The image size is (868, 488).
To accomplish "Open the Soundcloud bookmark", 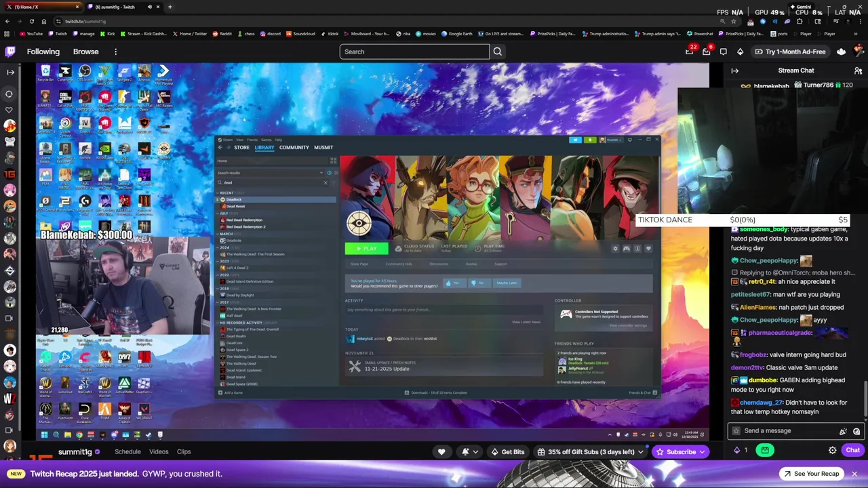I will point(300,34).
